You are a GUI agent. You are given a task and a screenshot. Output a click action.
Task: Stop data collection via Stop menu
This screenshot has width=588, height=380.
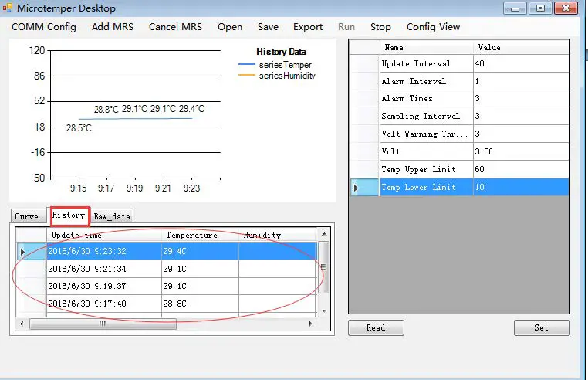tap(380, 27)
